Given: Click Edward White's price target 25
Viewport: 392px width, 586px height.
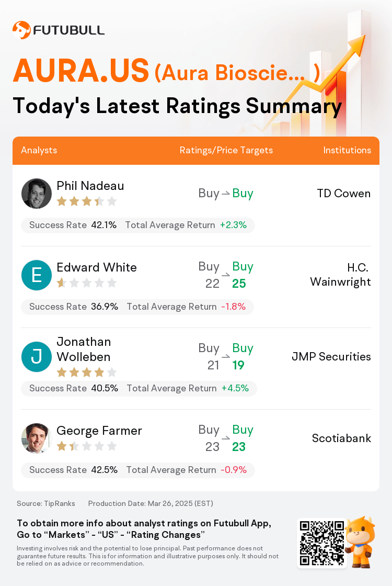Looking at the screenshot, I should point(239,284).
